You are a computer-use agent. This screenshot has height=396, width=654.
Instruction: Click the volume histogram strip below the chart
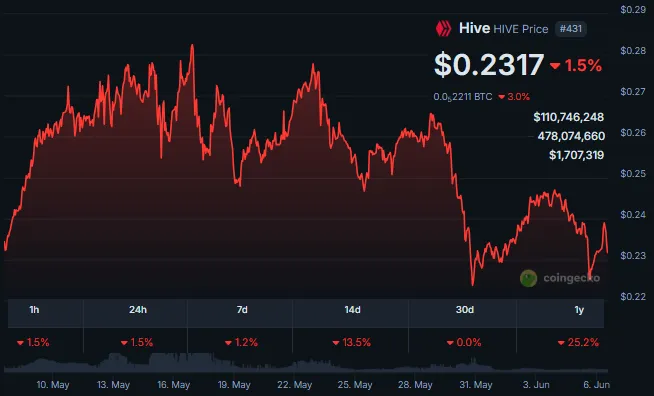click(x=306, y=363)
